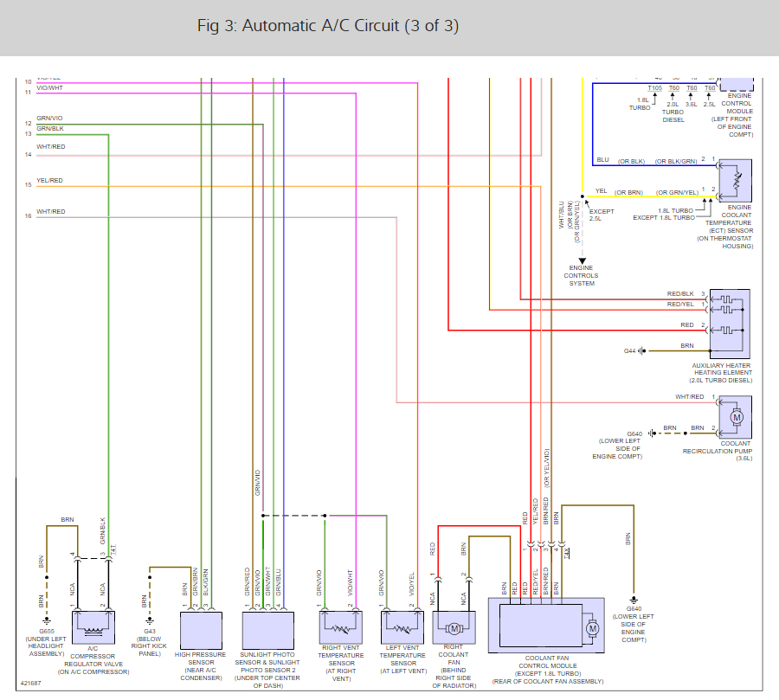Select the VIO/WHT wire label at row 11
This screenshot has width=779, height=700.
(x=49, y=88)
